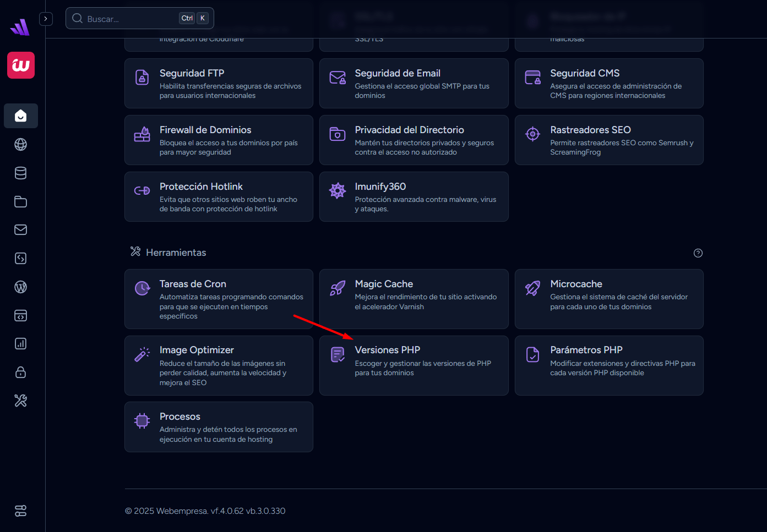This screenshot has height=532, width=767.
Task: Click the Image Optimizer magic wand icon
Action: pos(142,354)
